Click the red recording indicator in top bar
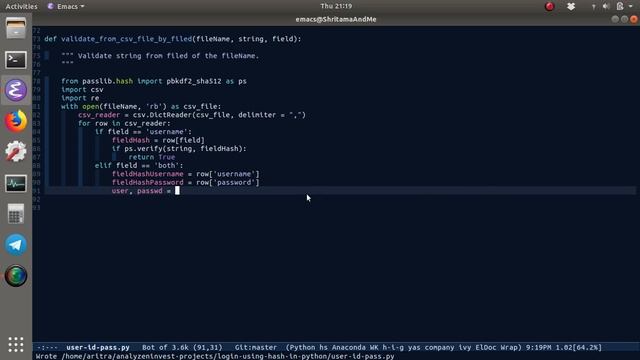 tap(550, 6)
